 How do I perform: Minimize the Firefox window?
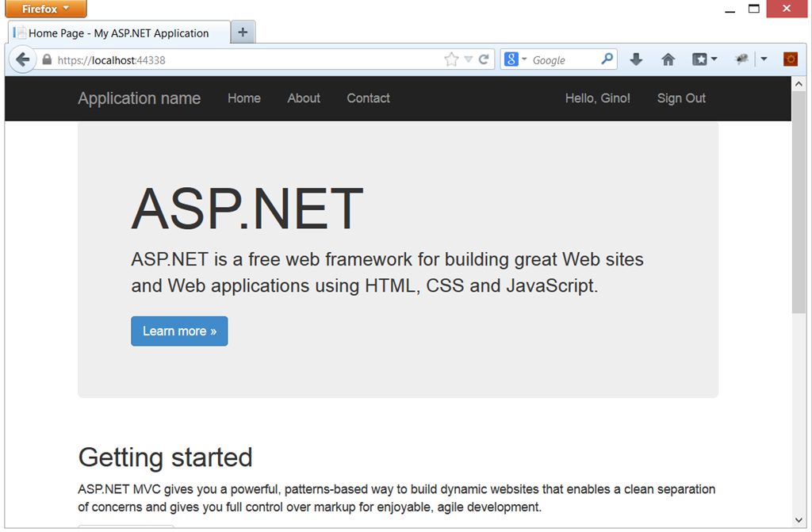(730, 10)
